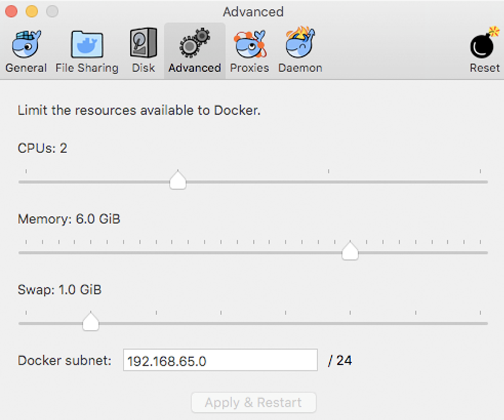Viewport: 504px width, 420px height.
Task: Click in the Docker subnet field
Action: coord(220,360)
